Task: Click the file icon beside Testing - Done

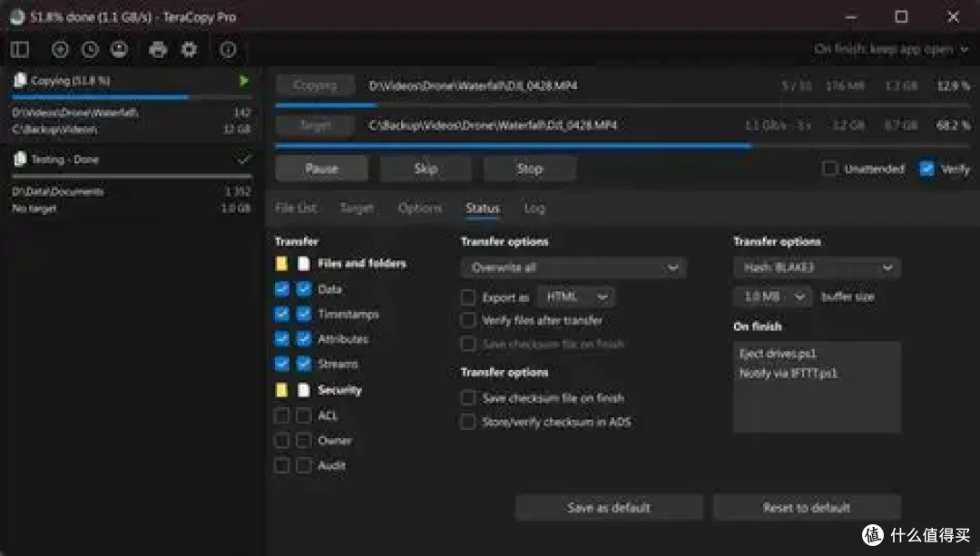Action: [x=20, y=159]
